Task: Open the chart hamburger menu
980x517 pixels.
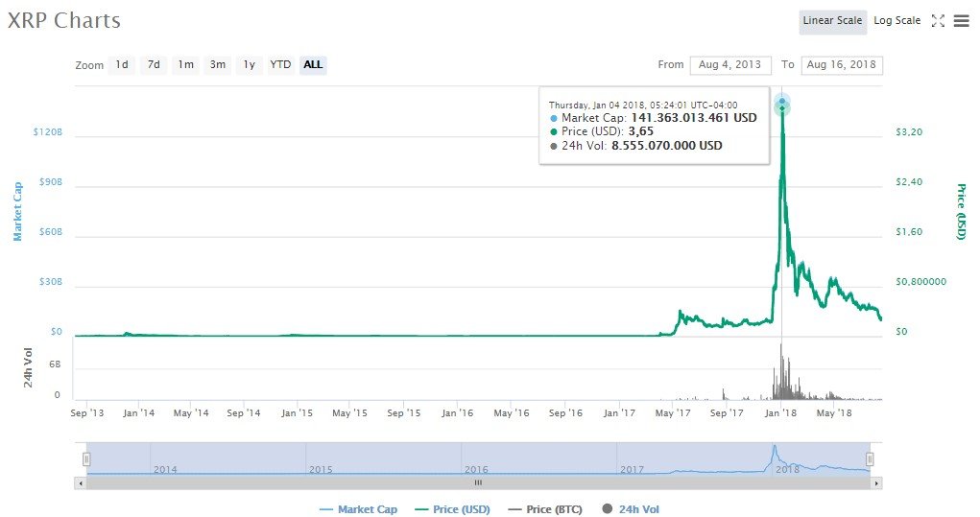Action: (961, 20)
